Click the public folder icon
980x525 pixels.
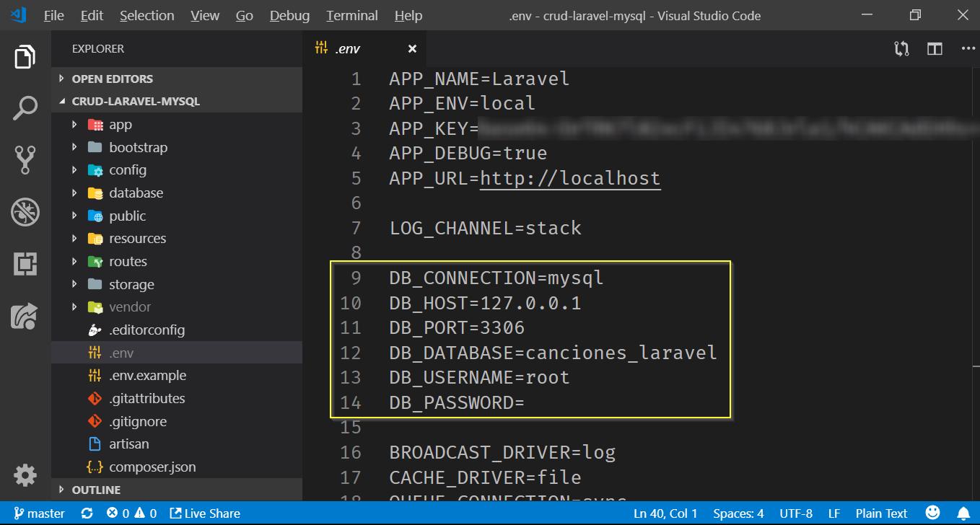[x=95, y=216]
